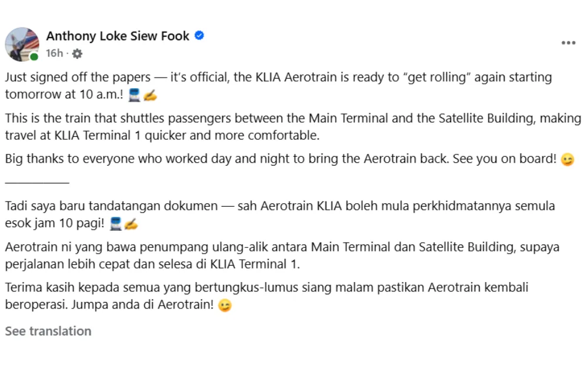Viewport: 588px width, 366px height.
Task: Click See translation under the post
Action: pyautogui.click(x=48, y=331)
